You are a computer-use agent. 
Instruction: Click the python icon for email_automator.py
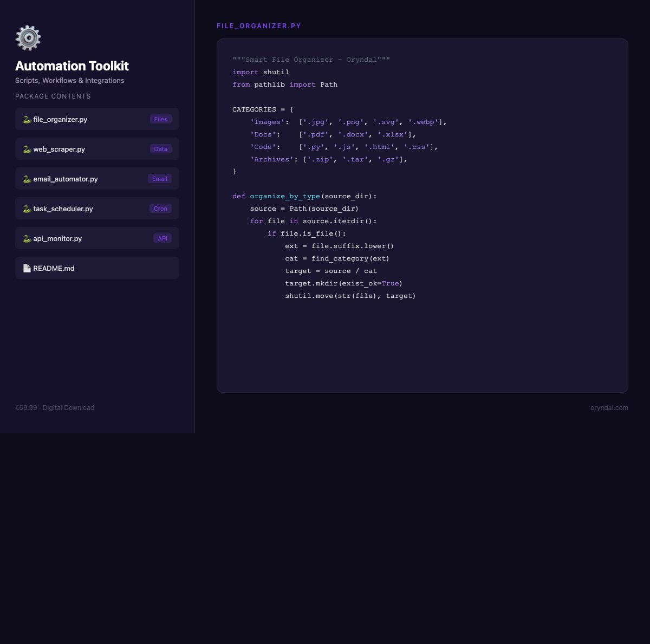point(27,179)
